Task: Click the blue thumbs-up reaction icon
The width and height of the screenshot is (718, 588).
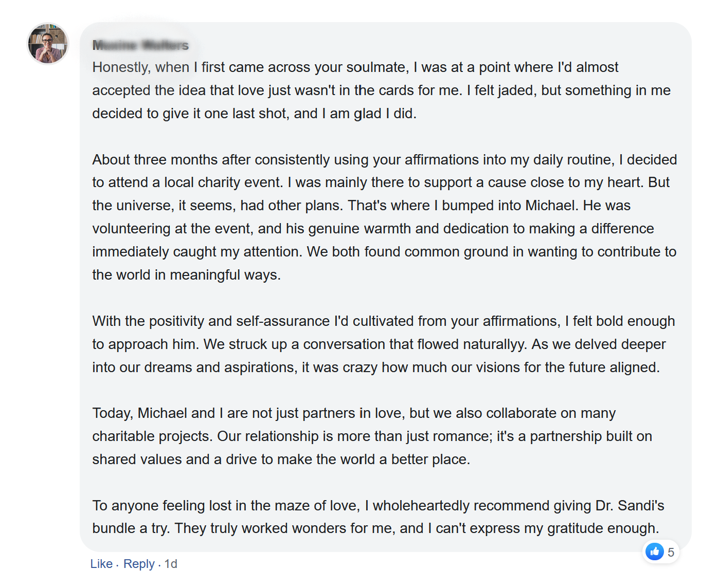Action: (655, 552)
